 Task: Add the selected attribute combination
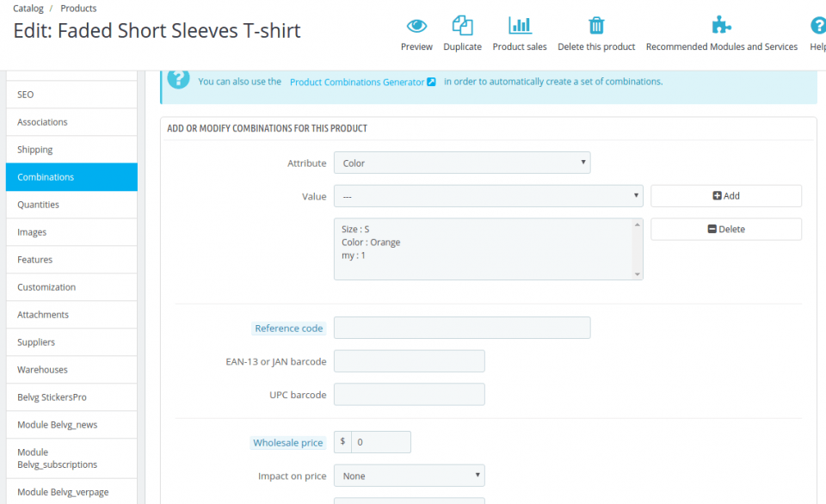725,196
